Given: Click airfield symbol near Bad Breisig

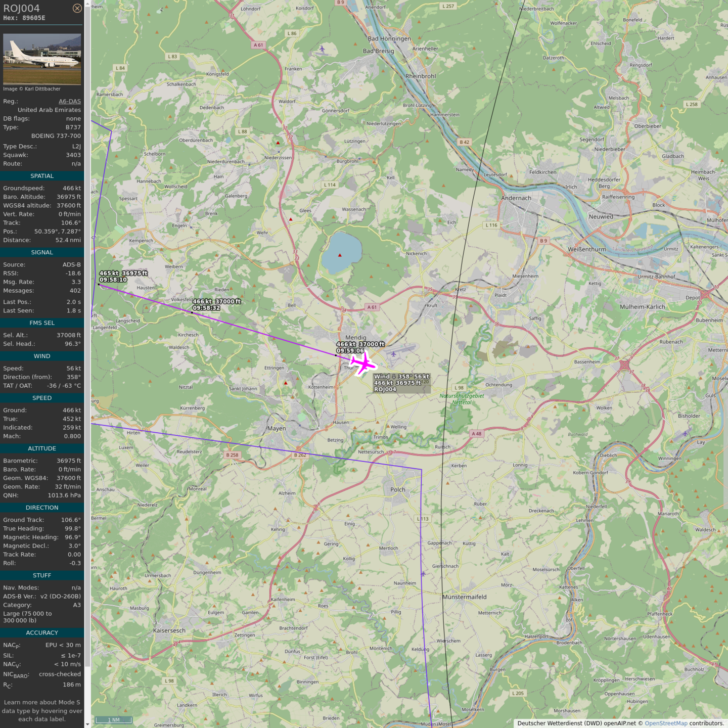Looking at the screenshot, I should point(322,49).
